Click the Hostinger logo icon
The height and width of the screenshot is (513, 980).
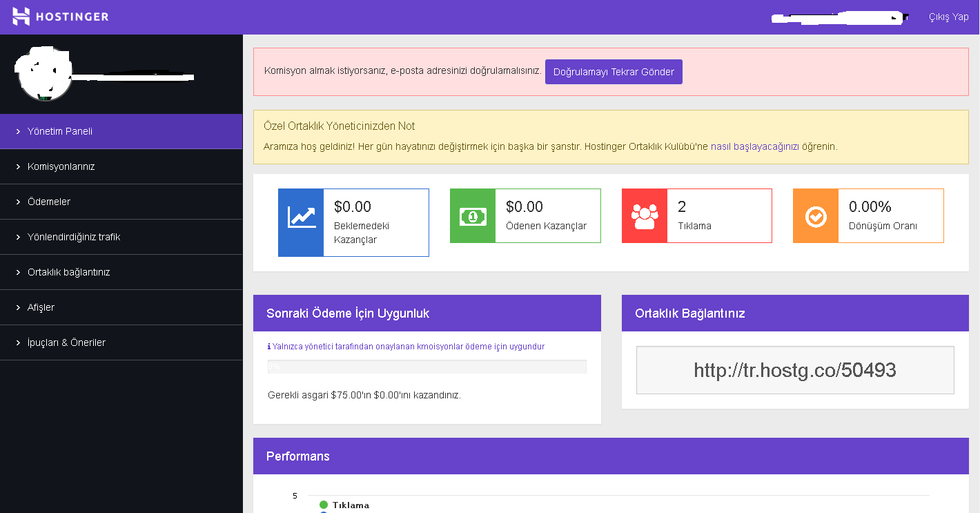pyautogui.click(x=21, y=17)
